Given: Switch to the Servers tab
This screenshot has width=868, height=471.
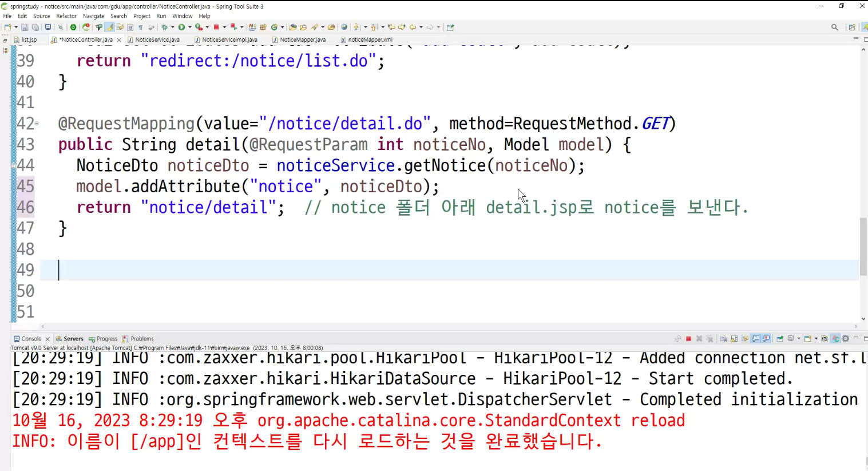Looking at the screenshot, I should (70, 339).
